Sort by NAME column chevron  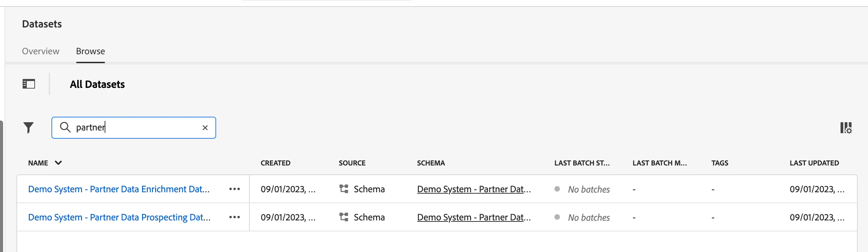coord(58,163)
